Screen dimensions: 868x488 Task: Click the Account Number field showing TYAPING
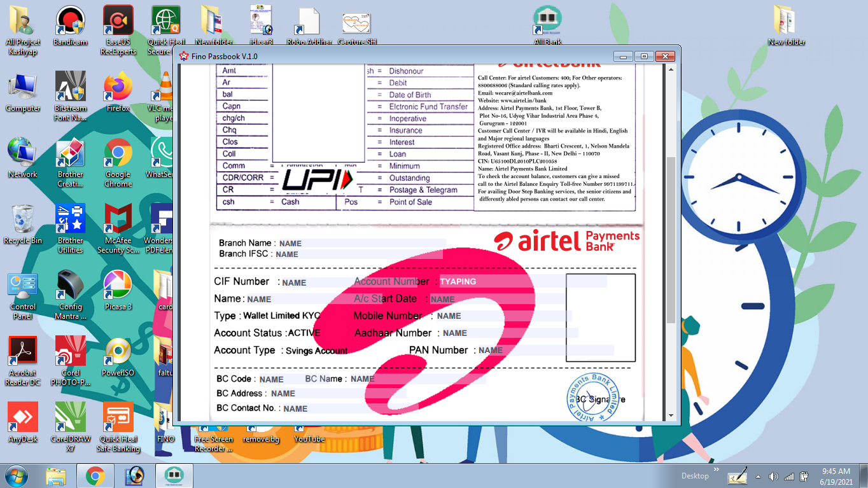point(522,281)
